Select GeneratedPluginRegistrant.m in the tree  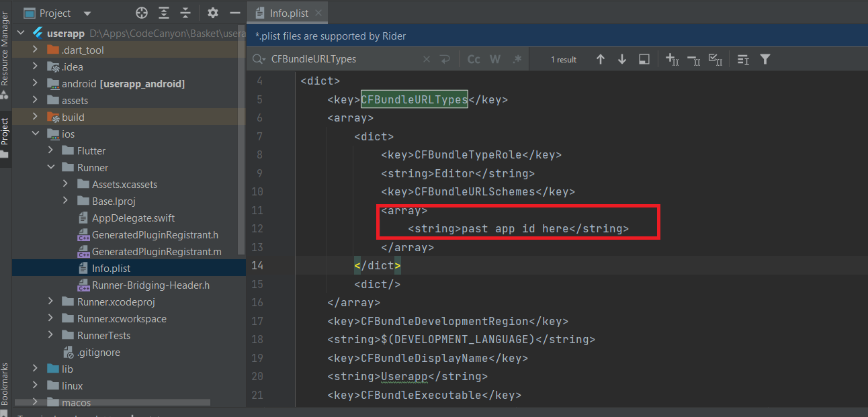click(x=157, y=252)
